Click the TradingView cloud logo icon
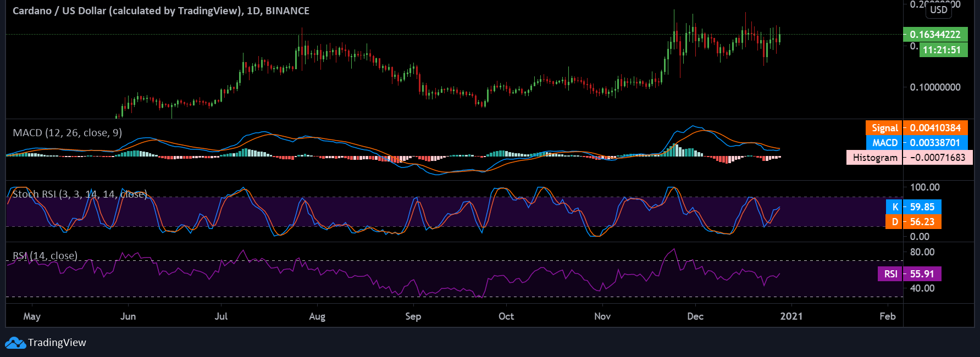Viewport: 980px width, 357px height. [x=15, y=343]
